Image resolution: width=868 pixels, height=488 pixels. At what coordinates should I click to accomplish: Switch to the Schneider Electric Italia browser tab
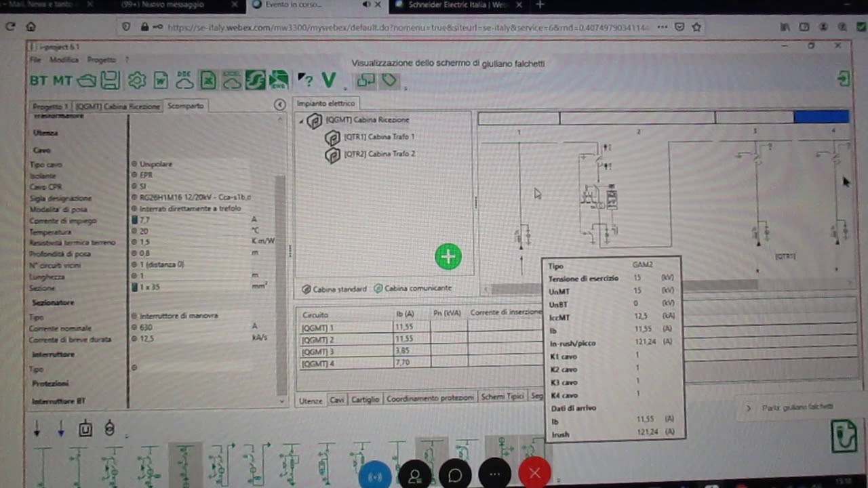click(x=458, y=5)
